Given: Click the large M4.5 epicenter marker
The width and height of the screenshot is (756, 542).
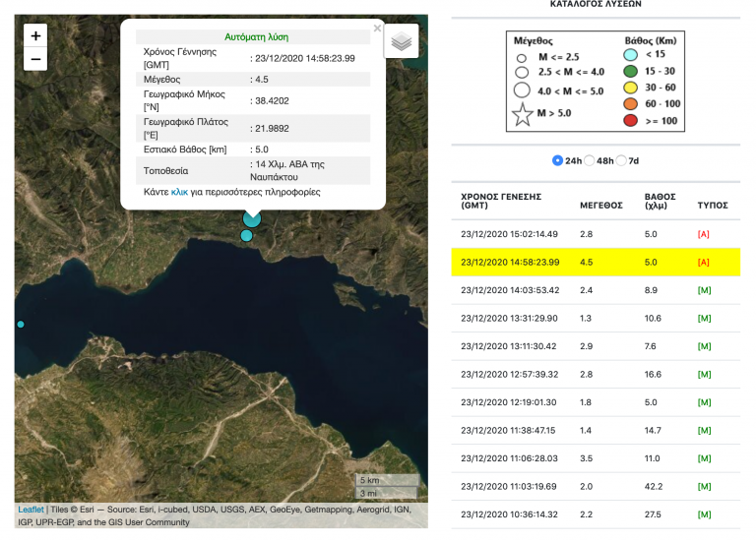Looking at the screenshot, I should pos(252,218).
